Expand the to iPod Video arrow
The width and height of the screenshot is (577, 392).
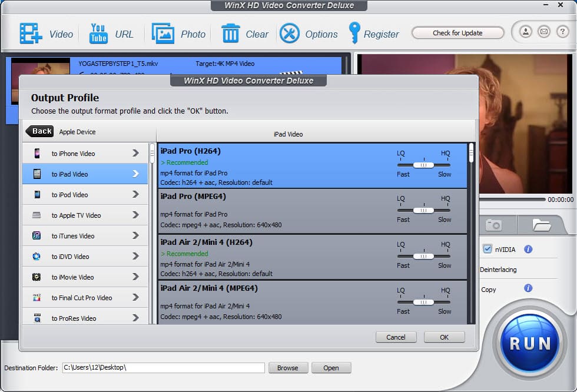(x=135, y=194)
